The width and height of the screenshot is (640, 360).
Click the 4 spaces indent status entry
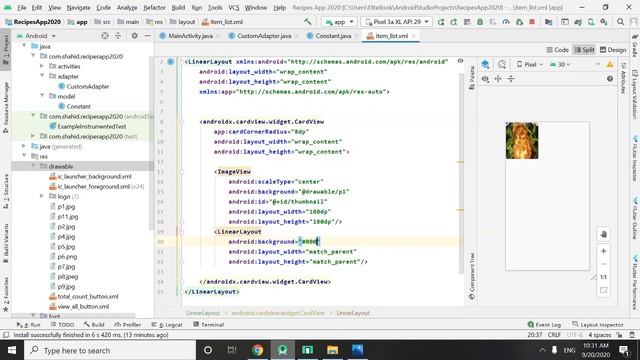click(x=600, y=335)
